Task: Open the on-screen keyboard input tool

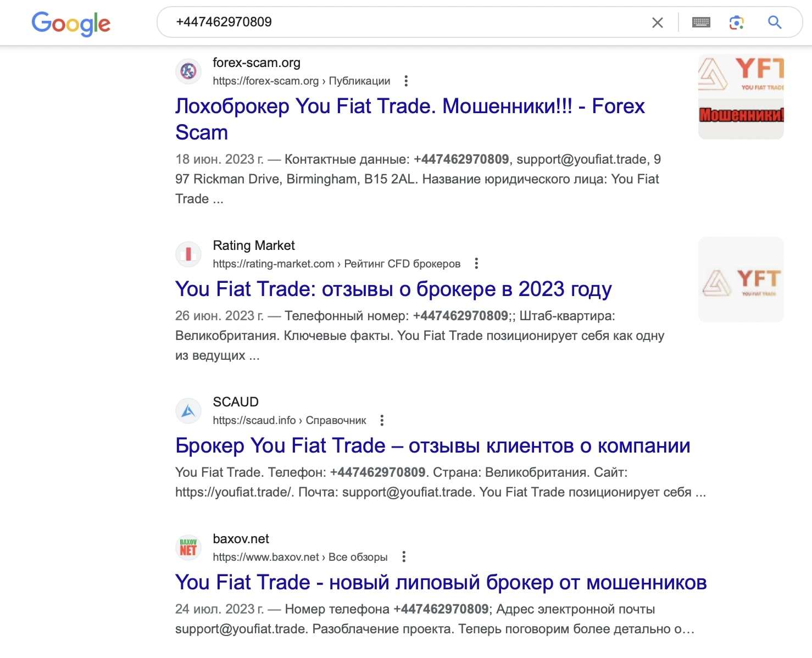Action: 701,23
